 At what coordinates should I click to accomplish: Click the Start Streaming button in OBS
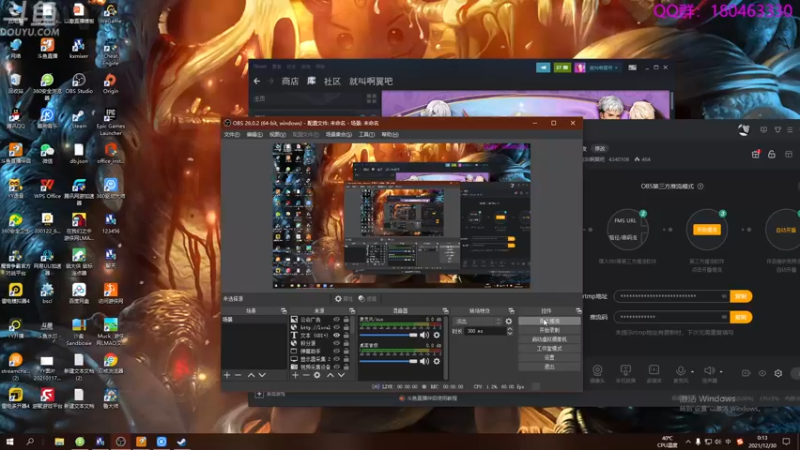pyautogui.click(x=549, y=321)
